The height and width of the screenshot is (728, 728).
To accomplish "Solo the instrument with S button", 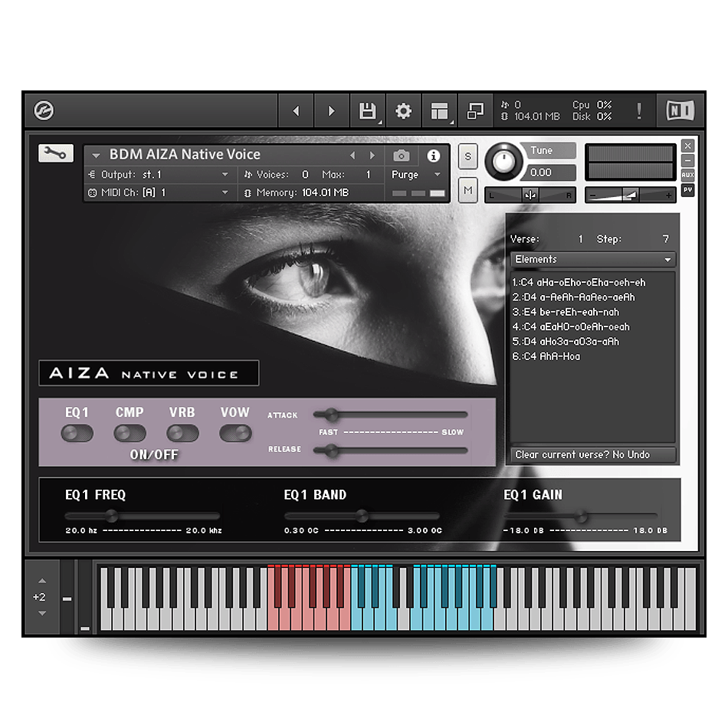I will (x=467, y=156).
